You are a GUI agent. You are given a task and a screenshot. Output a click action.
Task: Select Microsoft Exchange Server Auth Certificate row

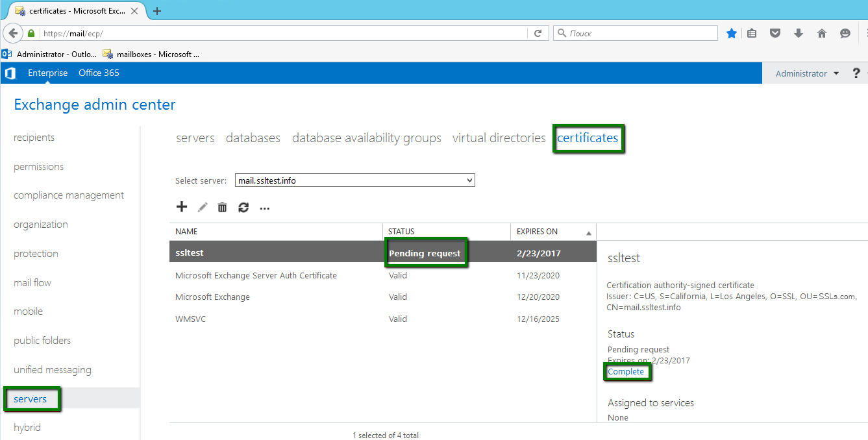click(x=382, y=276)
